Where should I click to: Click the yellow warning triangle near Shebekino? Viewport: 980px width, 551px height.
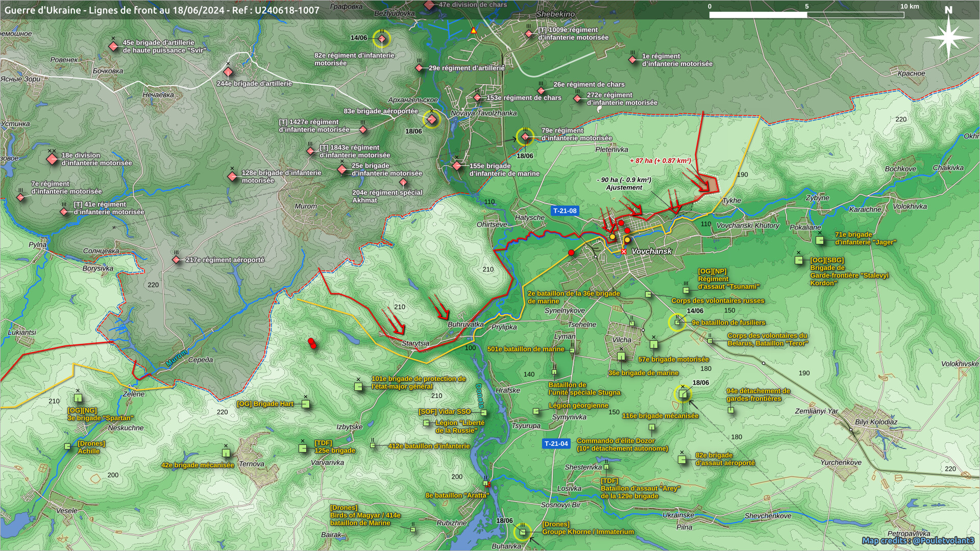474,31
